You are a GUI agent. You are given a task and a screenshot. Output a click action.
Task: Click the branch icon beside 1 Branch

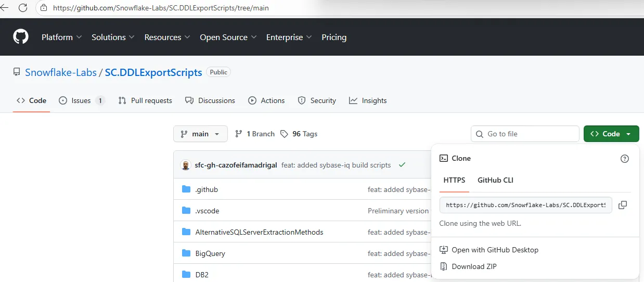[239, 134]
